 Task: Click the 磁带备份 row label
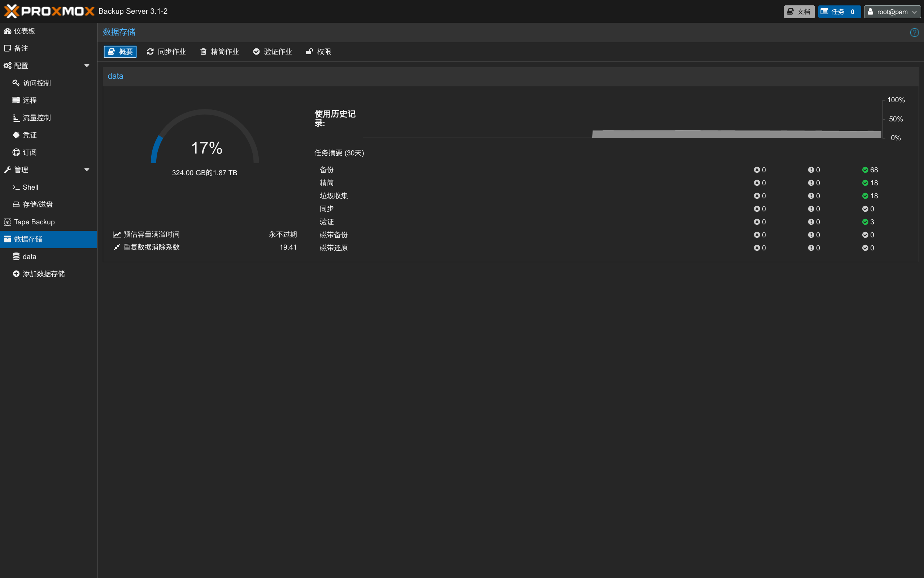[334, 235]
